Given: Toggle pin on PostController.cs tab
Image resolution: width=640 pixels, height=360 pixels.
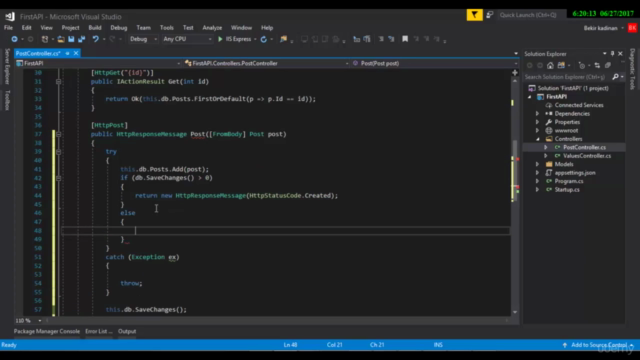Looking at the screenshot, I should [67, 53].
